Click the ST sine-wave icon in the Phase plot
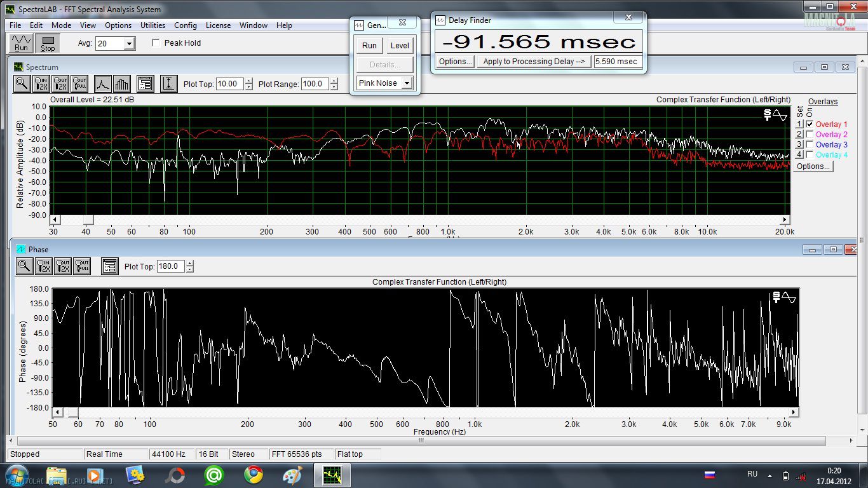This screenshot has height=488, width=868. tap(784, 297)
